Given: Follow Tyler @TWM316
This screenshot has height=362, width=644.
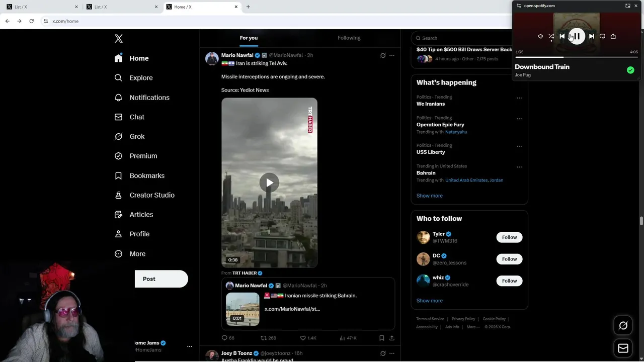Looking at the screenshot, I should click(x=509, y=237).
